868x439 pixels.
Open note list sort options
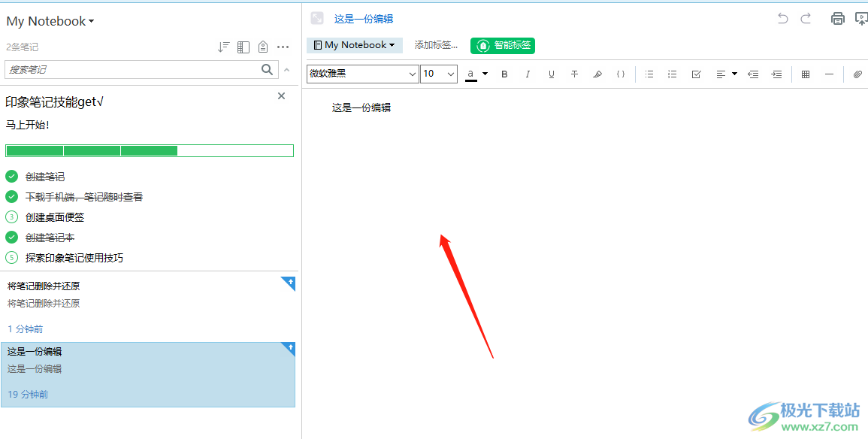pos(224,47)
